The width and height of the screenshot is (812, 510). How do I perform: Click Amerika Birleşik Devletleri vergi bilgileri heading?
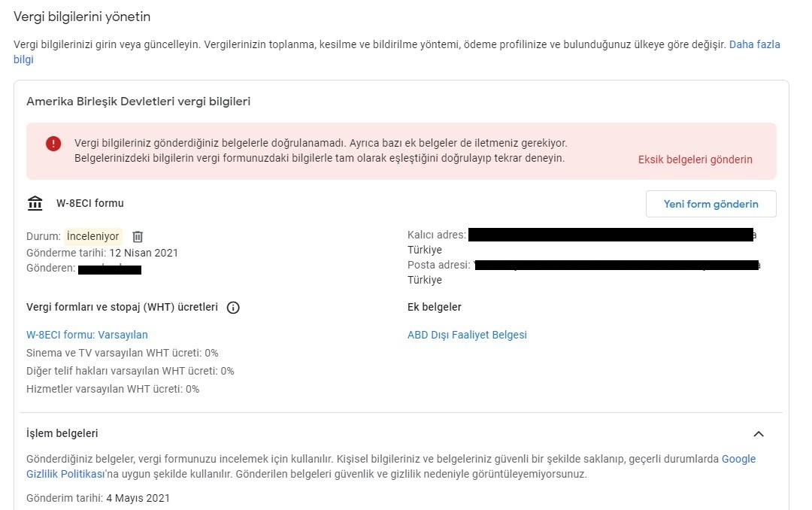tap(138, 102)
